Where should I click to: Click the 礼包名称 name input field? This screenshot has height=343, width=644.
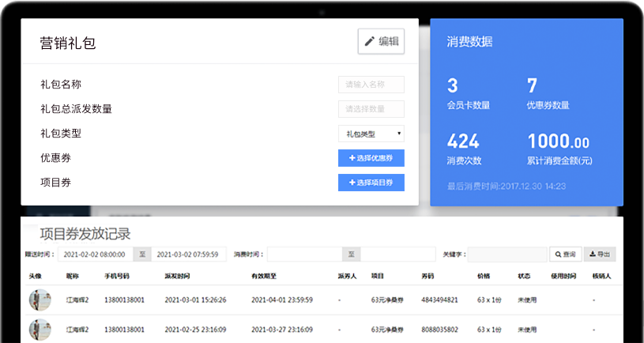tap(371, 85)
